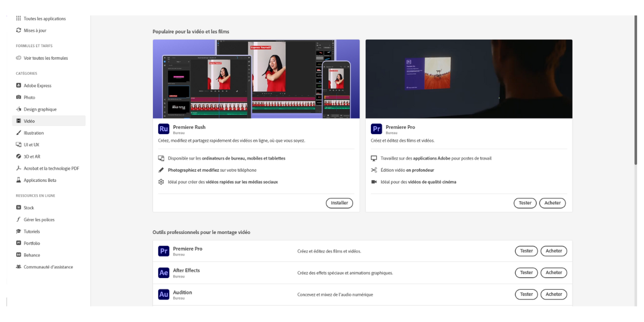
Task: Click the After Effects Ae icon
Action: [x=164, y=273]
